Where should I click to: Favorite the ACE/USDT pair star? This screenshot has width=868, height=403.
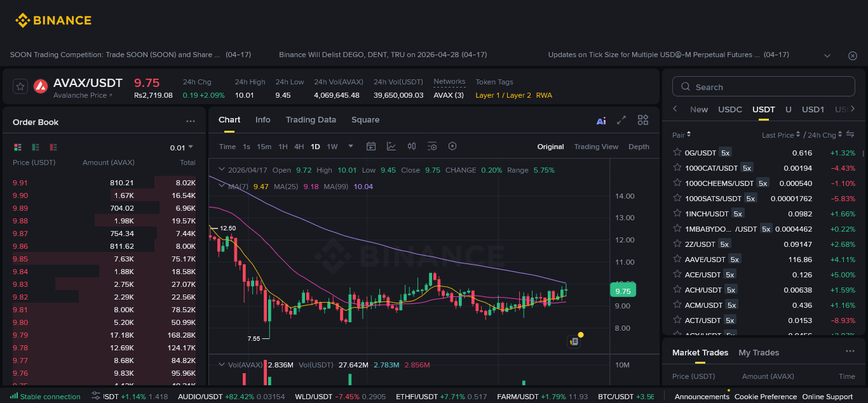pyautogui.click(x=677, y=274)
